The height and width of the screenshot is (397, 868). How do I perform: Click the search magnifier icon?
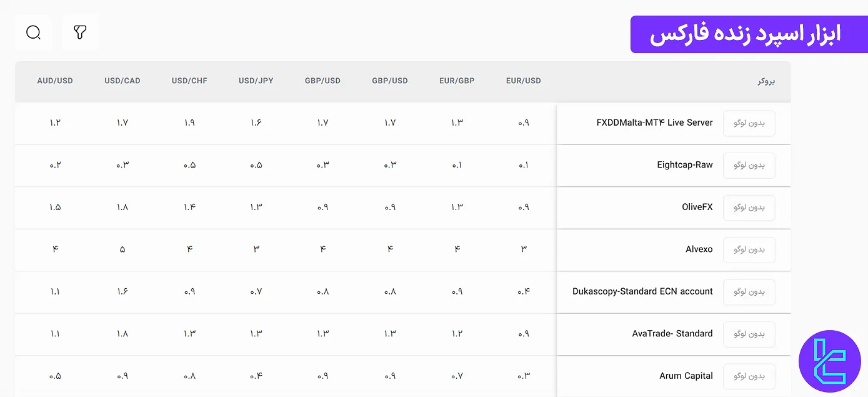click(33, 33)
